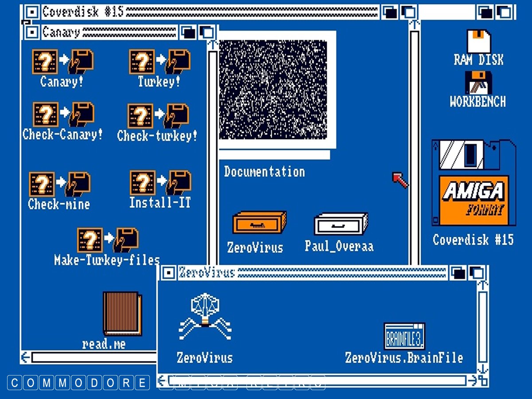Open the Turkey! icon
This screenshot has height=399, width=532.
click(x=160, y=62)
